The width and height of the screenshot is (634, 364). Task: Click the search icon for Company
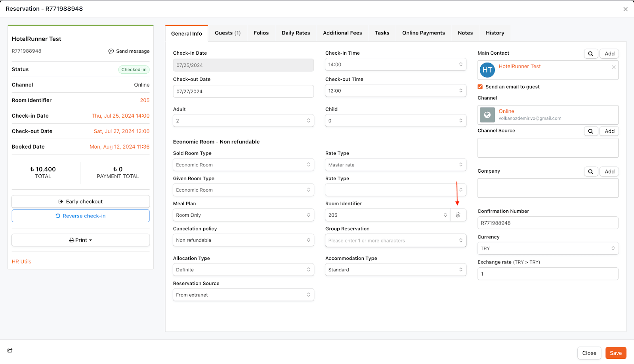click(590, 172)
